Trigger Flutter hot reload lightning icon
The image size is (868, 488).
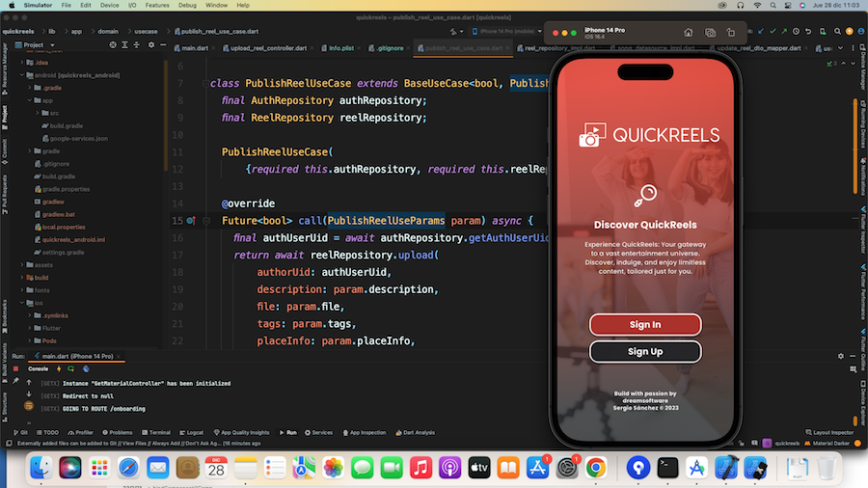tap(59, 369)
